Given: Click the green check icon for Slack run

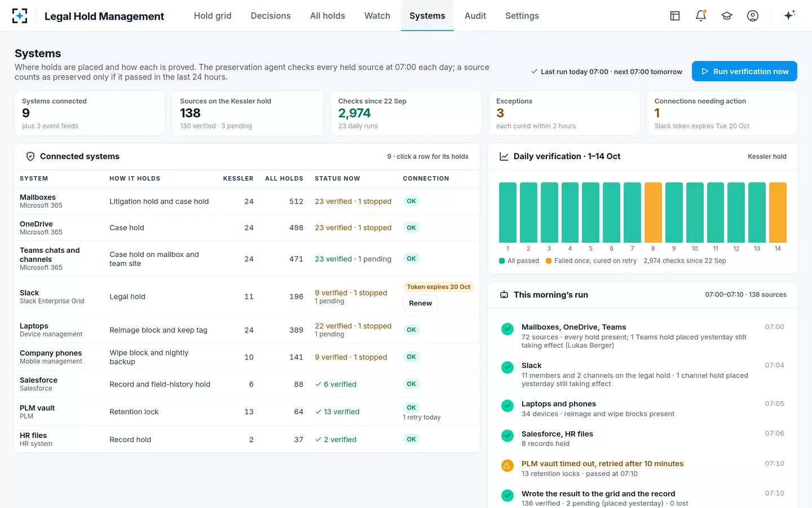Looking at the screenshot, I should pyautogui.click(x=507, y=367).
